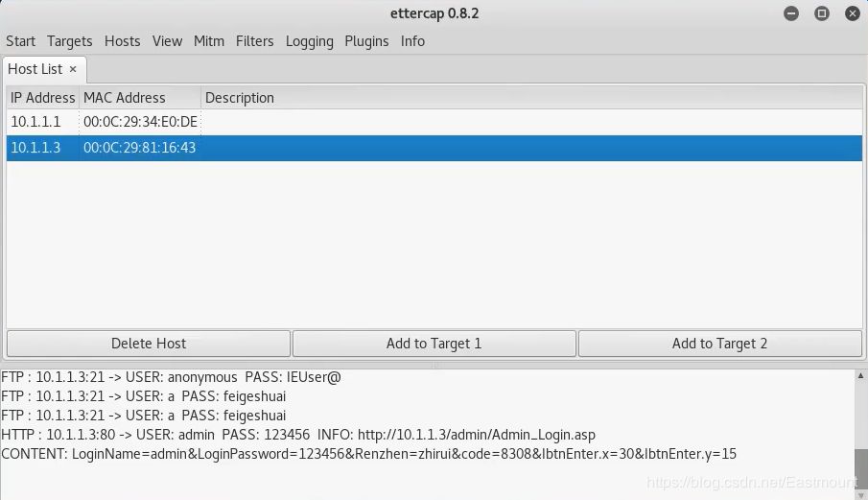Open the Info menu
The width and height of the screenshot is (868, 500).
tap(412, 41)
